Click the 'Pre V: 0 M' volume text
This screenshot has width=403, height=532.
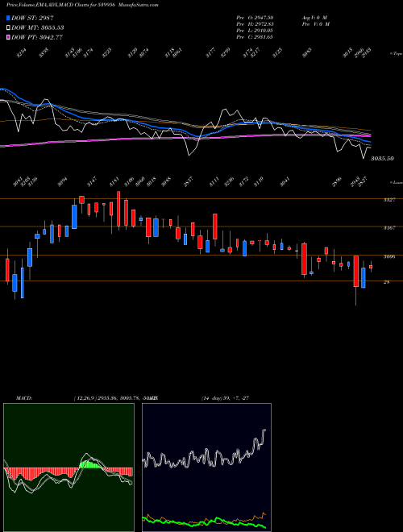(317, 24)
